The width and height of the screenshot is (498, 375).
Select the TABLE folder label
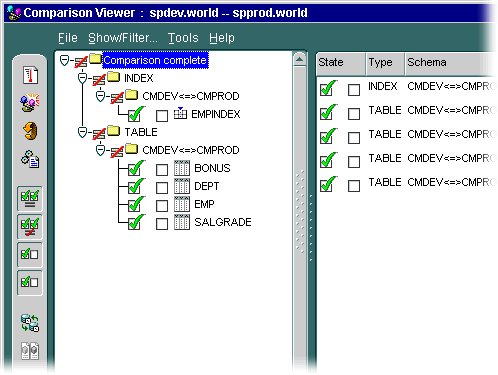tap(141, 132)
